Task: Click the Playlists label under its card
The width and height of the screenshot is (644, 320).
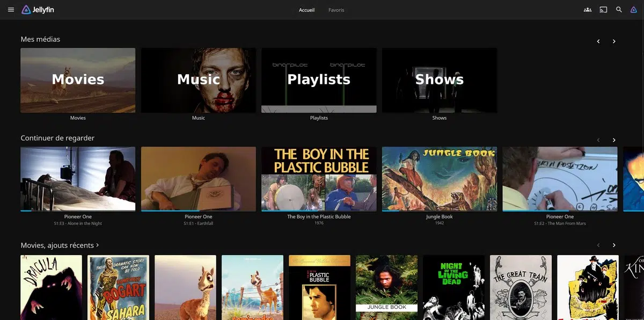Action: click(319, 118)
